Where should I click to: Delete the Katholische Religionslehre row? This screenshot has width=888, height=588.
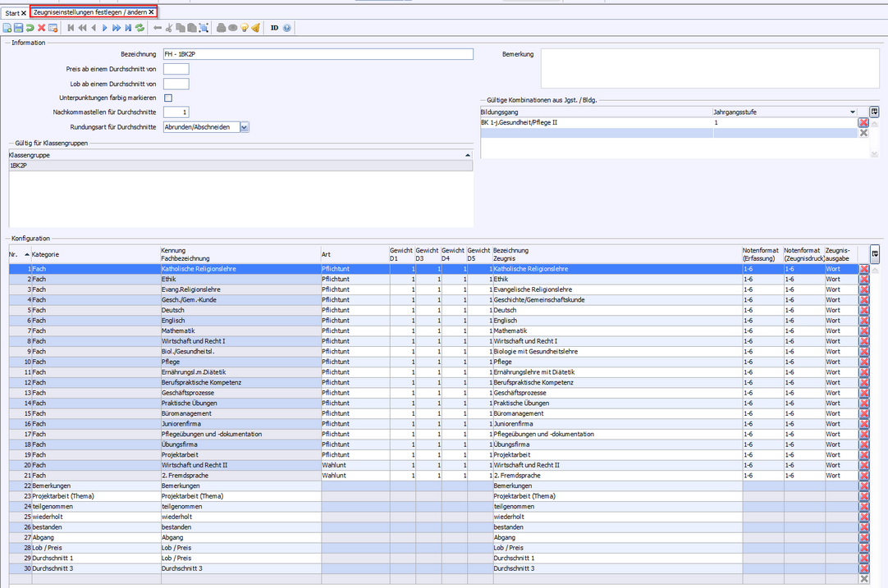(x=863, y=269)
